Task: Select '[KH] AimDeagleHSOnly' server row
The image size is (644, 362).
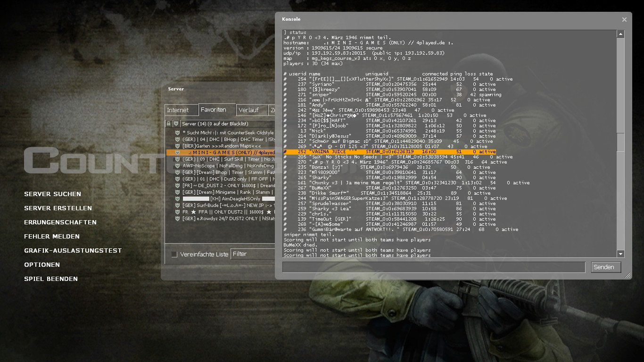Action: pos(221,199)
